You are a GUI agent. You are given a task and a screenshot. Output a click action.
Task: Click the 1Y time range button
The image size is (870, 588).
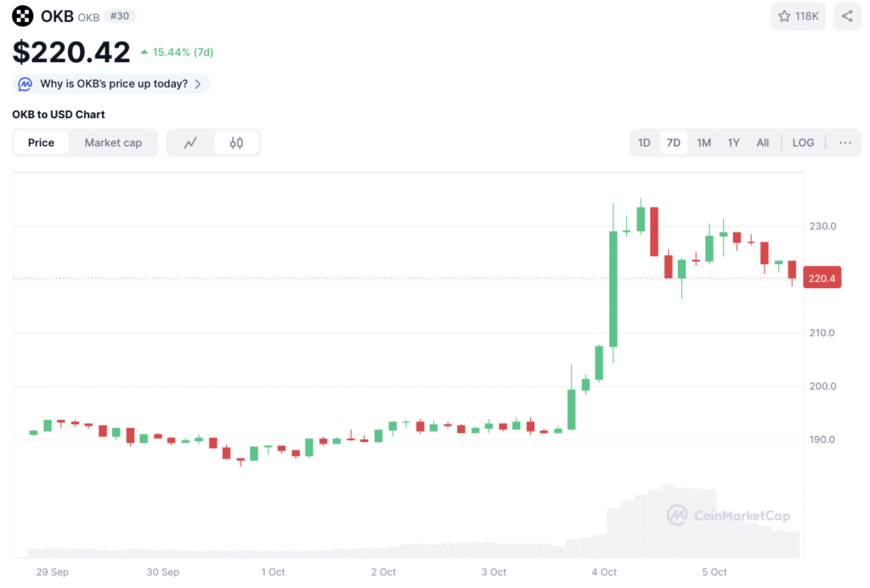(x=733, y=143)
